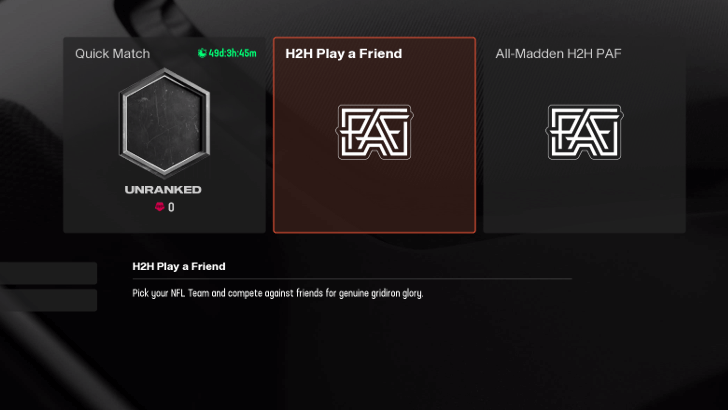Click the silver hexagon rank badge
The image size is (728, 410).
pyautogui.click(x=165, y=123)
